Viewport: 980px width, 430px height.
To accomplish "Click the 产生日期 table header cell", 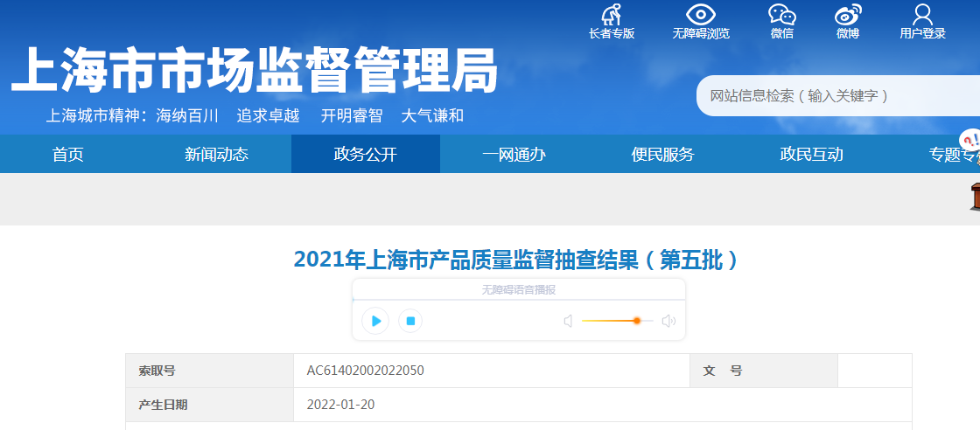I will (x=209, y=405).
